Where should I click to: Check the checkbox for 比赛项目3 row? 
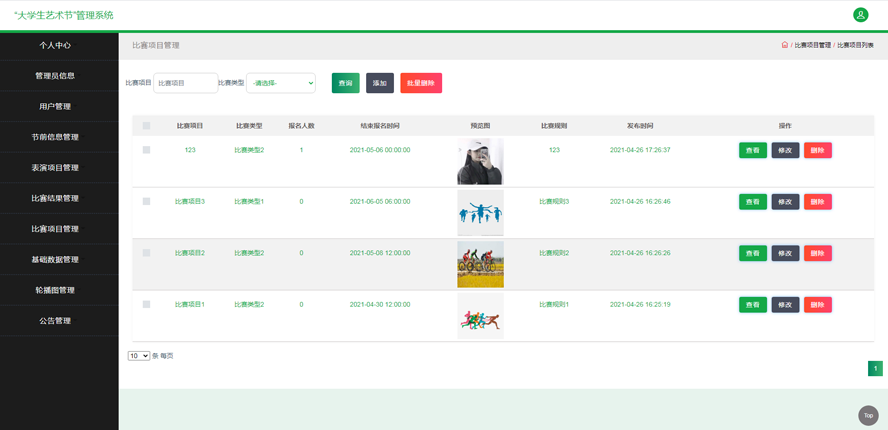pos(146,201)
